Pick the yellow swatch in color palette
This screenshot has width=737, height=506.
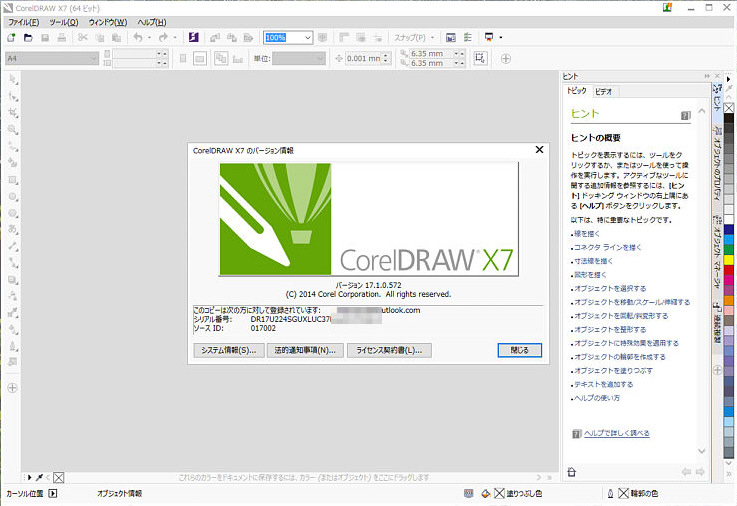729,260
